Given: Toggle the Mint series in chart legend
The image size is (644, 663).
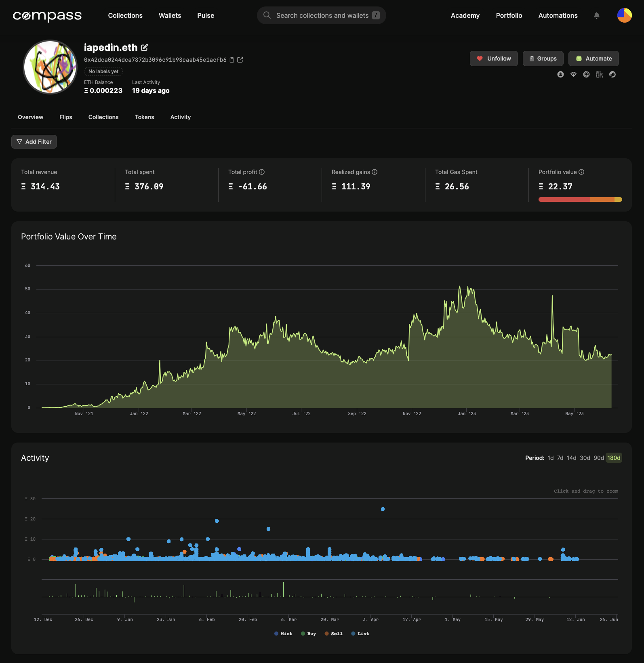Looking at the screenshot, I should point(283,634).
